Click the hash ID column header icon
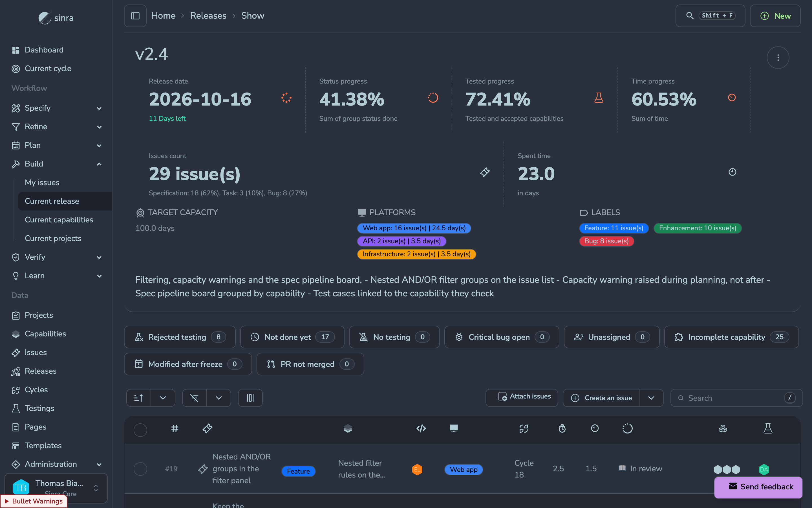This screenshot has height=508, width=812. 175,428
